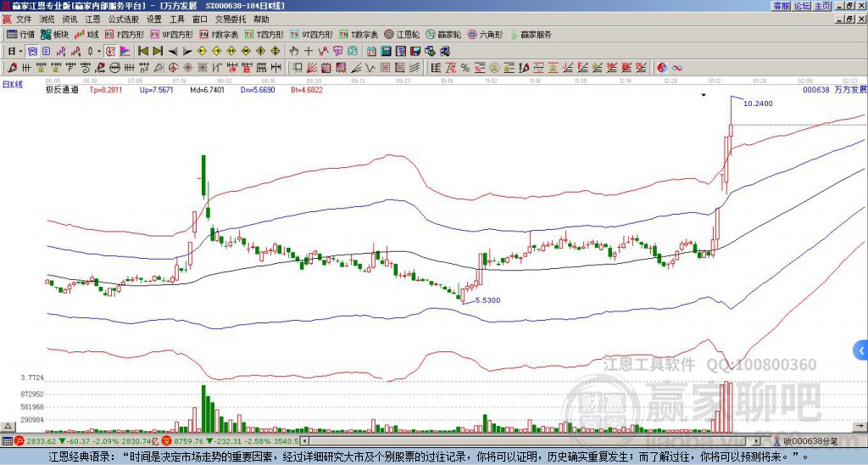Select the percent % tool
Viewport: 868px width, 465px height.
pyautogui.click(x=465, y=68)
